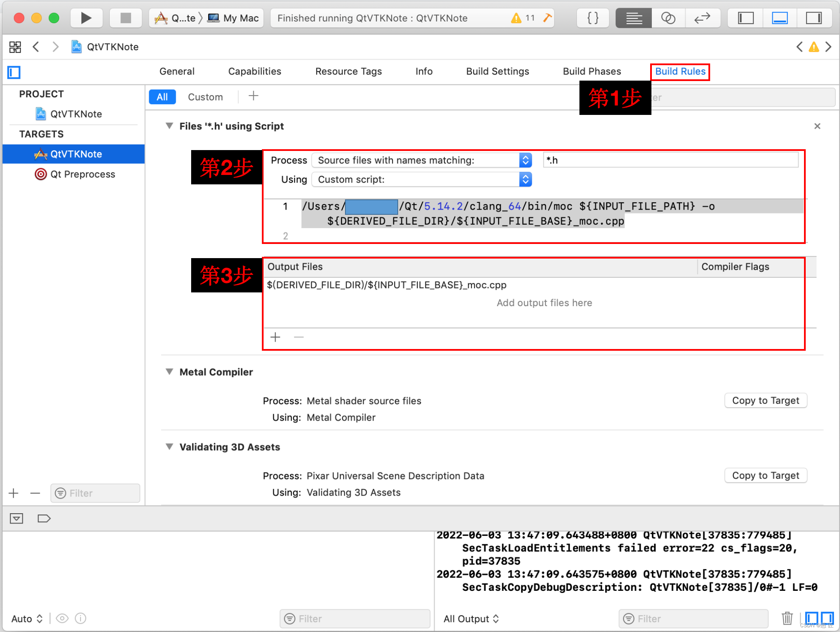Copy Validating 3D Assets rule to target
Image resolution: width=840 pixels, height=632 pixels.
coord(765,476)
